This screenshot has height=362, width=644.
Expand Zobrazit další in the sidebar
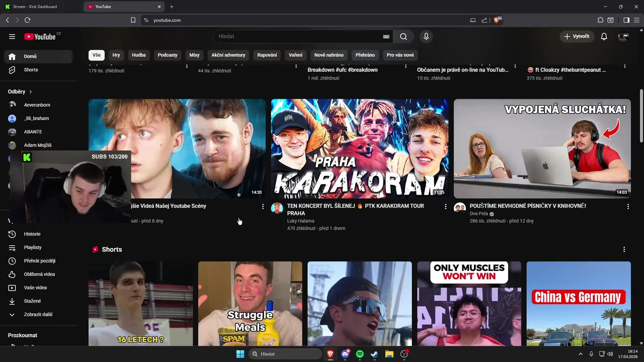point(38,315)
